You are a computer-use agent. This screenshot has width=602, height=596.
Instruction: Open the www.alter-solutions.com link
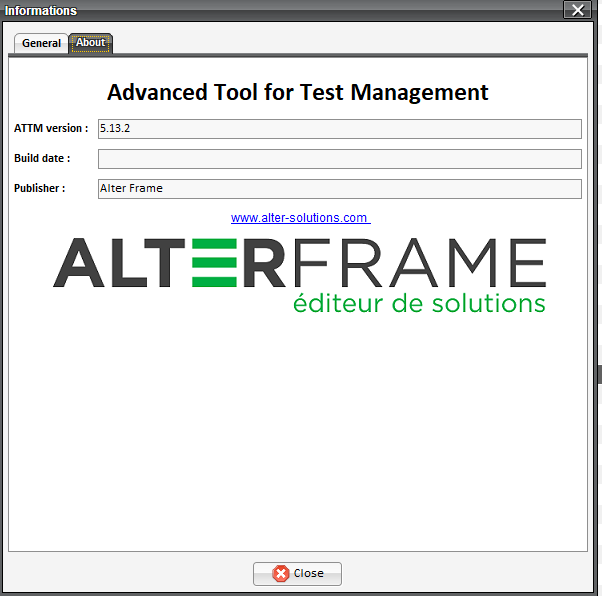point(300,217)
